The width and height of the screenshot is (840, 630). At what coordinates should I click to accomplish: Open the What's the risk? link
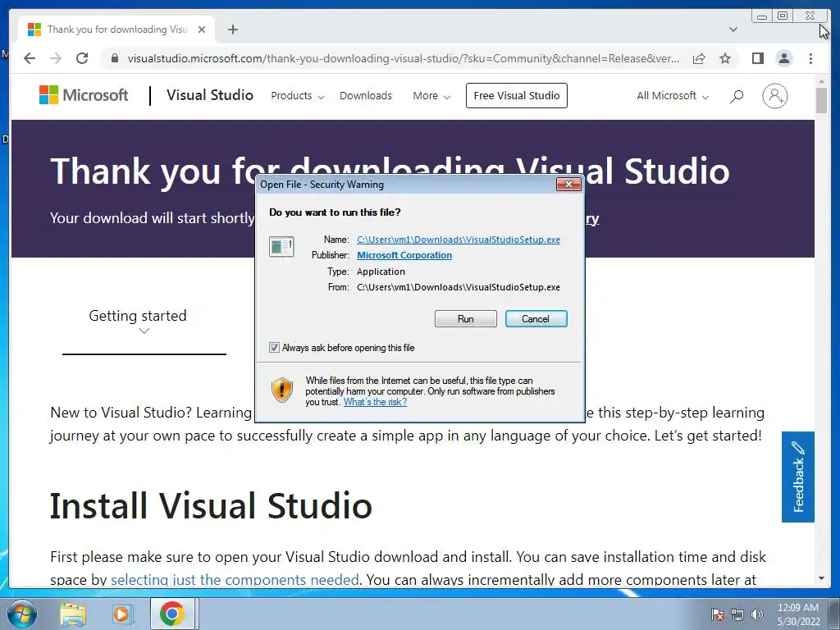(375, 402)
